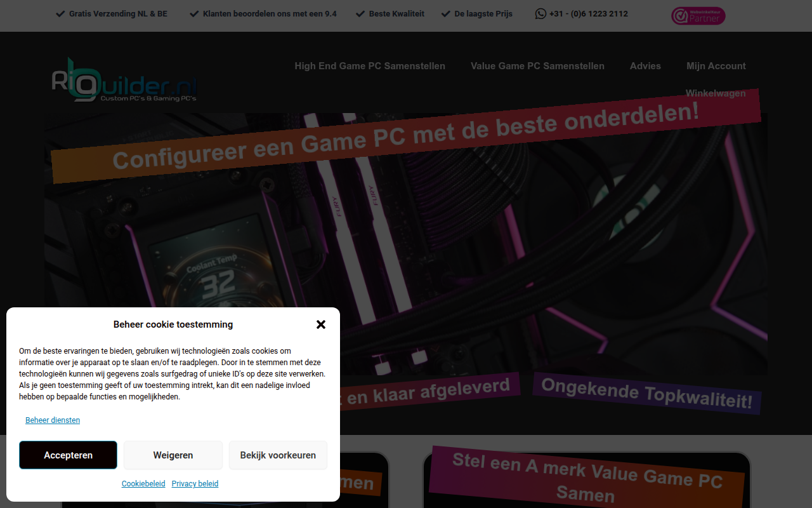Open Value Game PC Samenstellen menu
812x508 pixels.
(x=537, y=66)
